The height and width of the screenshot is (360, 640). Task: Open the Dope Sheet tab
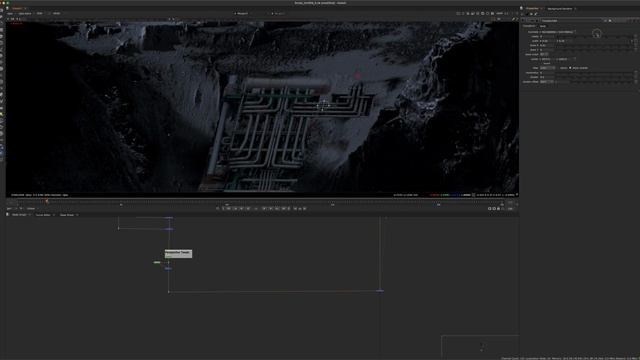click(67, 215)
